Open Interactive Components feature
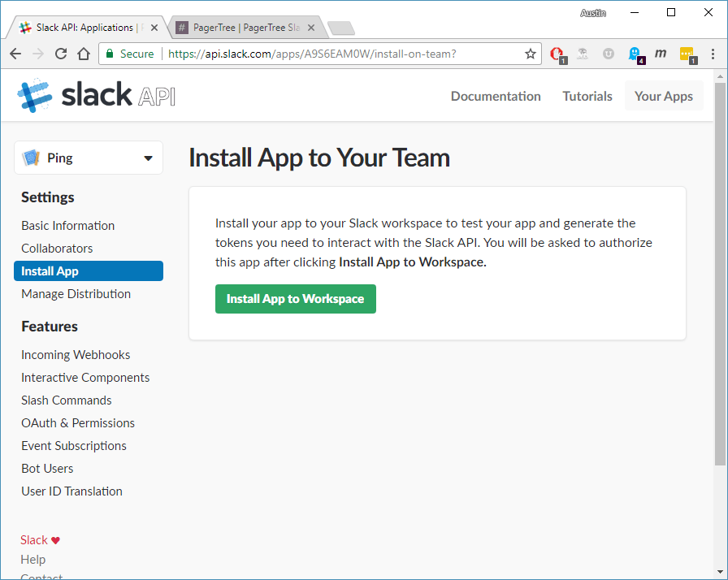 pos(85,377)
